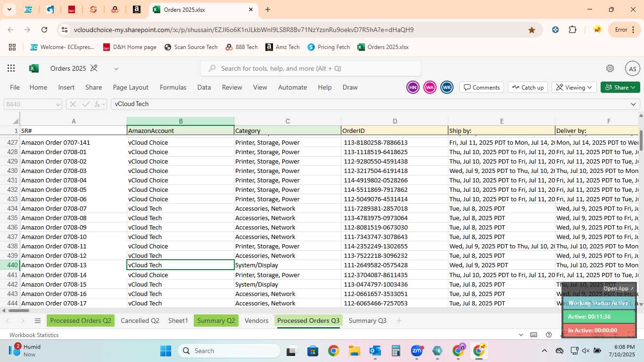
Task: Click the Excel logo icon beside Orders 2025
Action: (34, 68)
